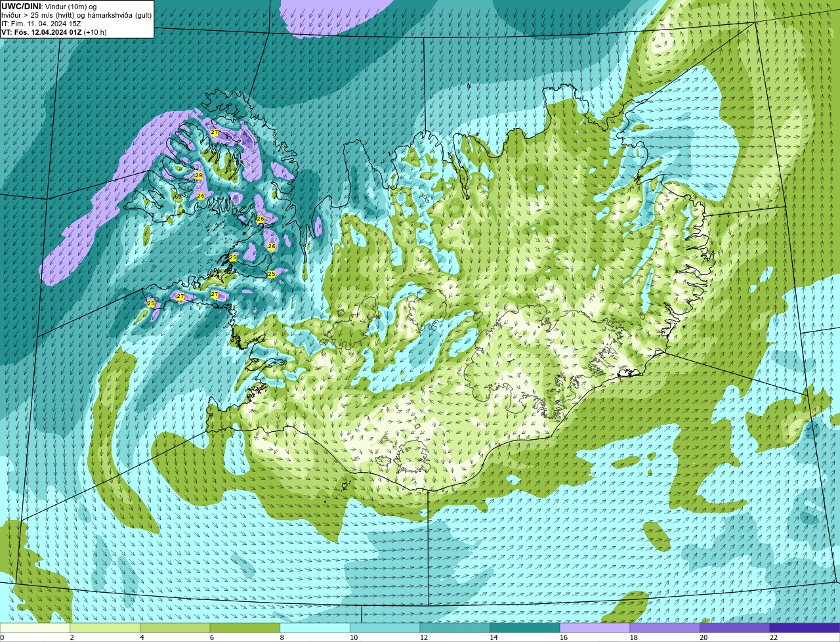840x642 pixels.
Task: Click the 0–2 m/s pale yellow legend swatch
Action: click(x=35, y=628)
